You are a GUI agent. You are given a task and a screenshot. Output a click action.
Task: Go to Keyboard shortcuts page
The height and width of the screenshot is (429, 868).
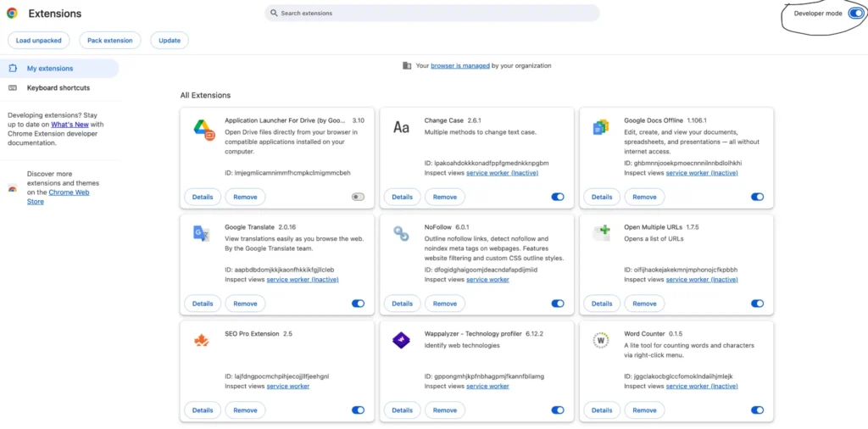pyautogui.click(x=59, y=88)
